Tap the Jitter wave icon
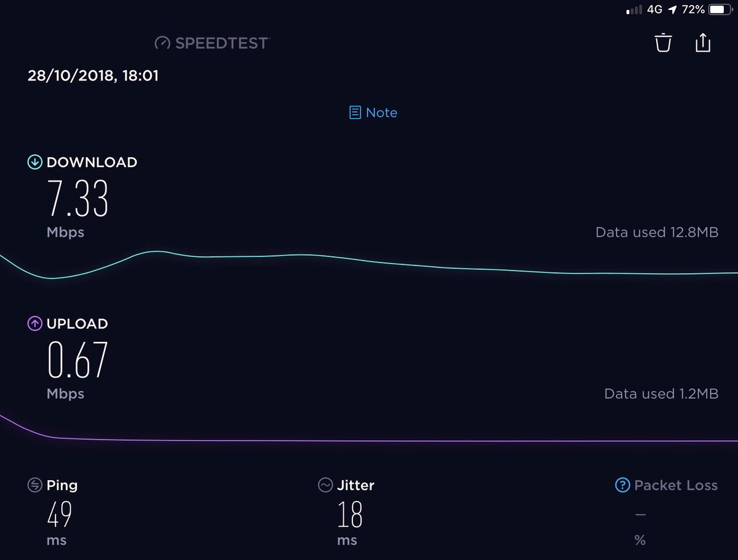 click(325, 485)
